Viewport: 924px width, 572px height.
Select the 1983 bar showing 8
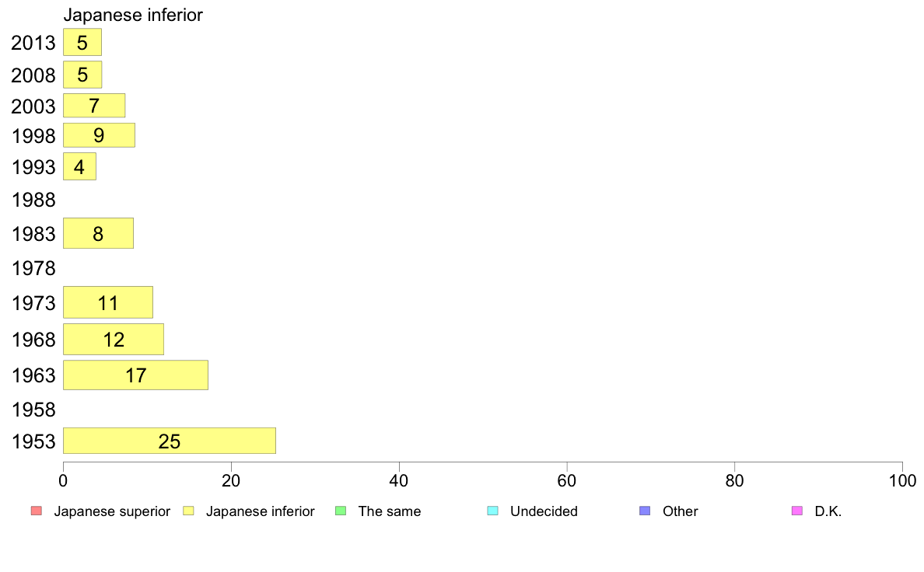pos(98,233)
